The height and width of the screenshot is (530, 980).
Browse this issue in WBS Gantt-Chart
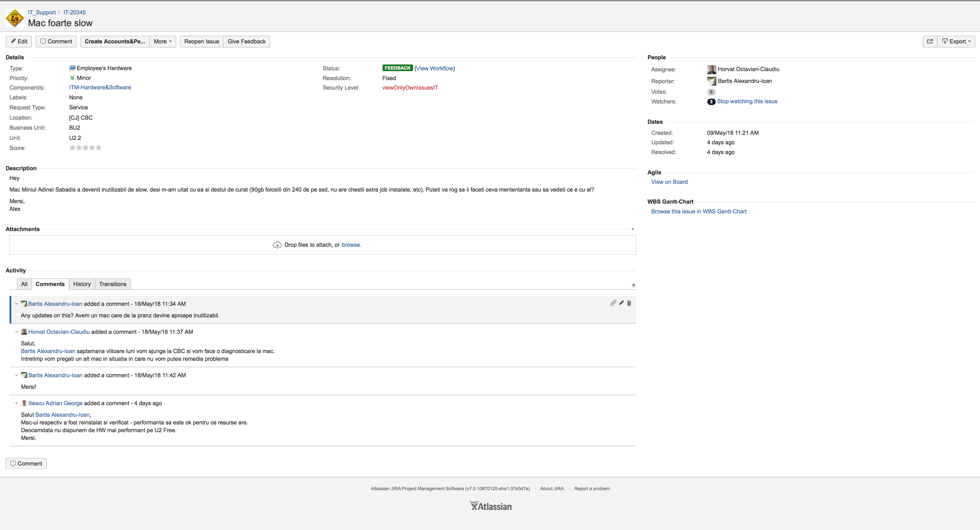(699, 211)
